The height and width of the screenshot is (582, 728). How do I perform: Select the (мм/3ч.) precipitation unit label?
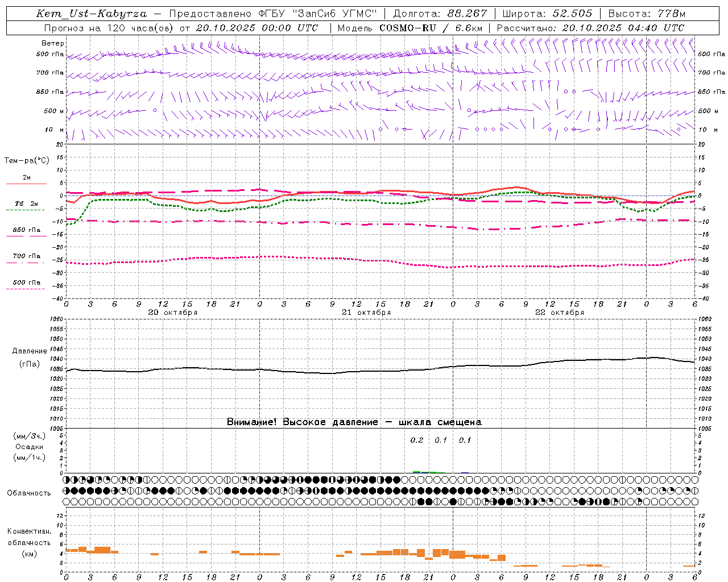pyautogui.click(x=30, y=436)
